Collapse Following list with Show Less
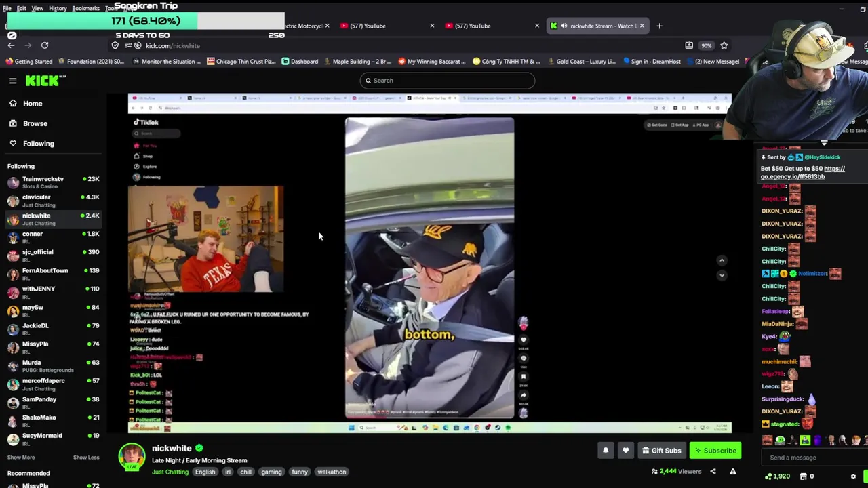The height and width of the screenshot is (488, 868). pyautogui.click(x=86, y=457)
